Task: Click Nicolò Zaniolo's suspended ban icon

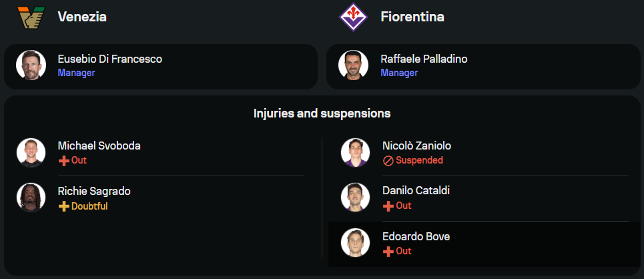Action: tap(388, 161)
